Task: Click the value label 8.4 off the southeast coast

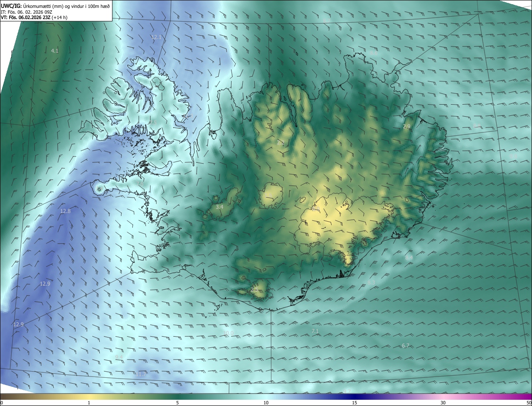Action: [409, 258]
